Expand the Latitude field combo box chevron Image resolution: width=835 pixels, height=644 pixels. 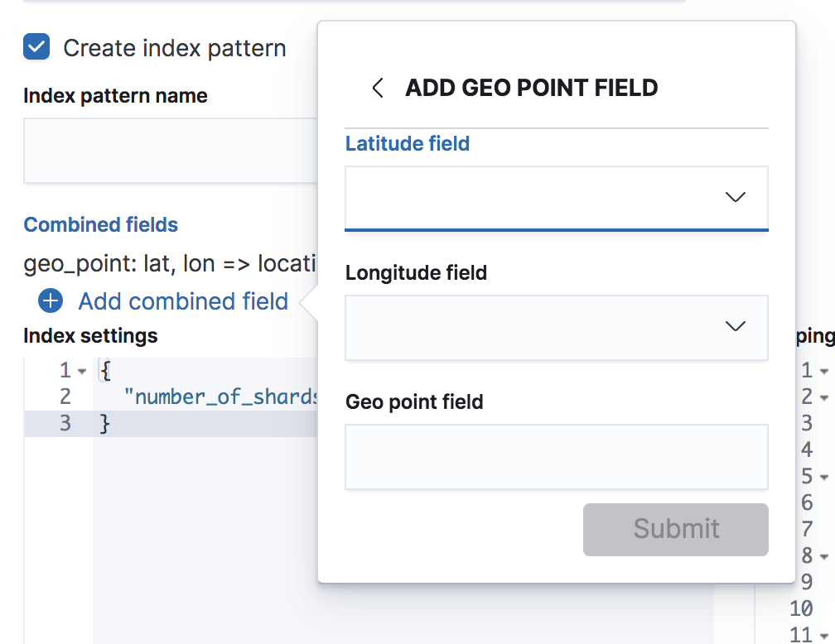tap(735, 197)
